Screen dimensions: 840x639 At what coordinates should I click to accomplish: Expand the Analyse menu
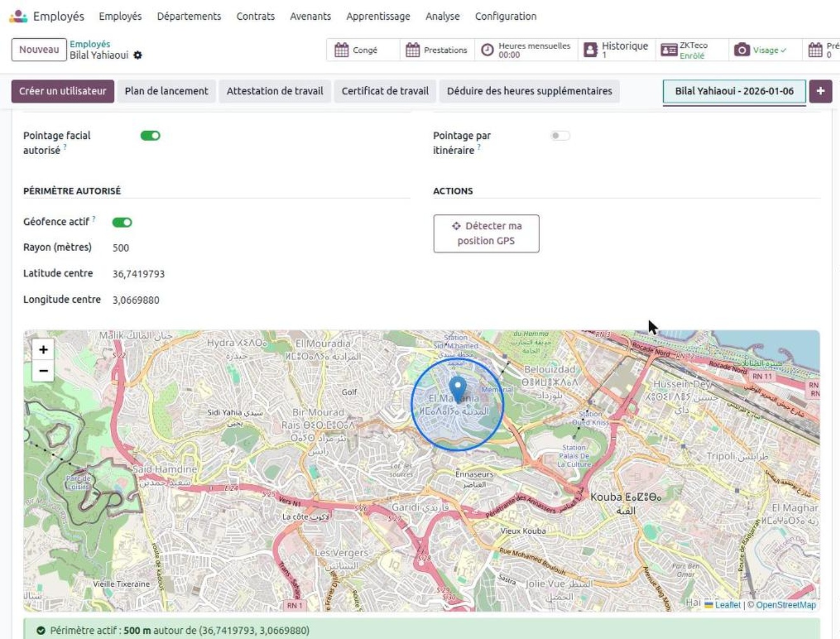click(x=443, y=16)
